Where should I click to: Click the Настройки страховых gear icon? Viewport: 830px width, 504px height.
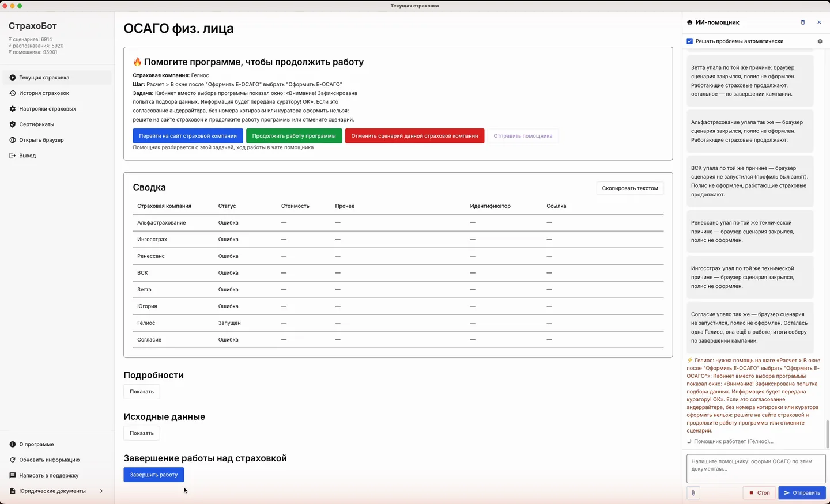pos(13,109)
